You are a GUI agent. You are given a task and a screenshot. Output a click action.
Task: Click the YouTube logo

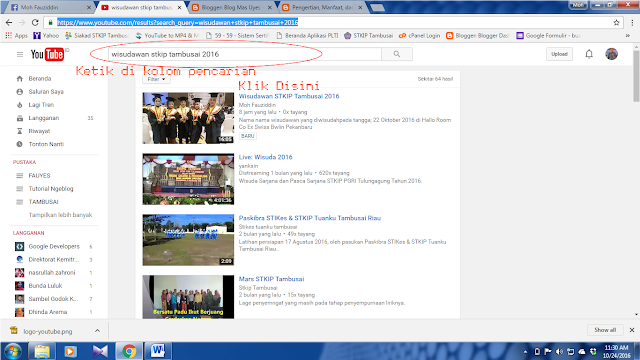pos(47,54)
